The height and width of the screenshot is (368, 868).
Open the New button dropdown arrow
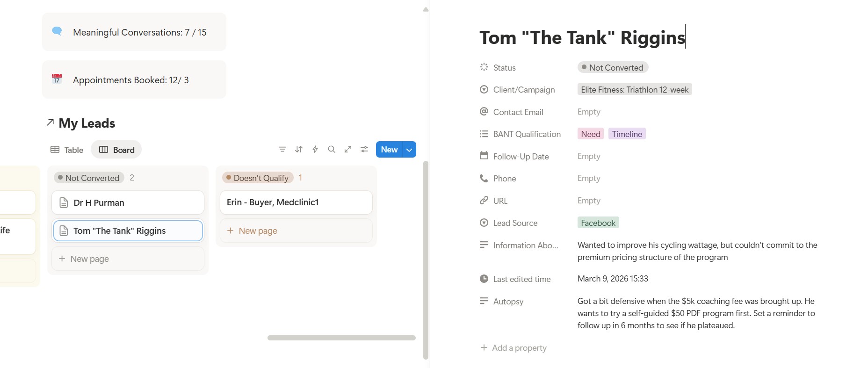409,150
